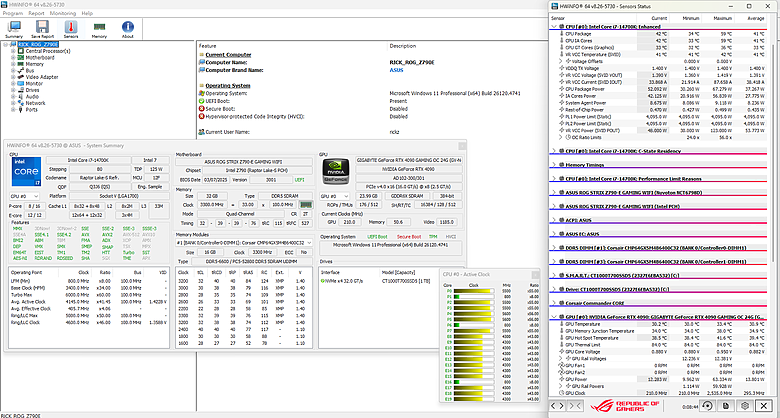The image size is (780, 418).
Task: Open the Sensors thermometer toolbar icon
Action: click(71, 29)
